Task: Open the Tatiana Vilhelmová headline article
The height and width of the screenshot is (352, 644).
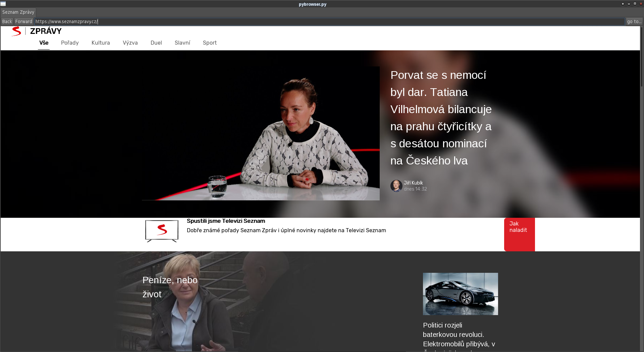Action: [x=441, y=118]
